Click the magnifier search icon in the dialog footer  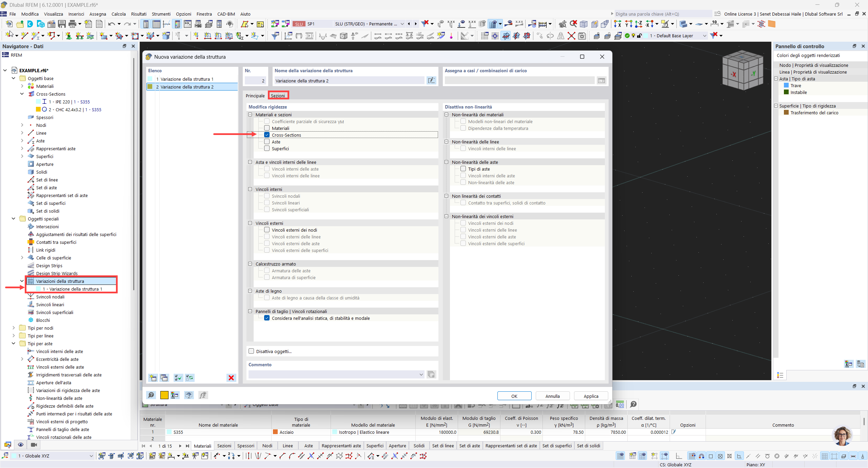[151, 395]
